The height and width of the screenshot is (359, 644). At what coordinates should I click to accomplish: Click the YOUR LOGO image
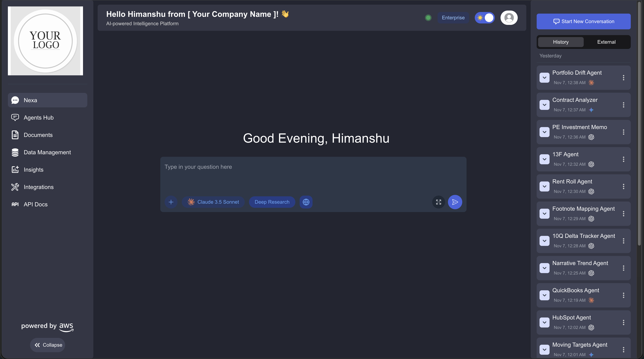pos(45,41)
